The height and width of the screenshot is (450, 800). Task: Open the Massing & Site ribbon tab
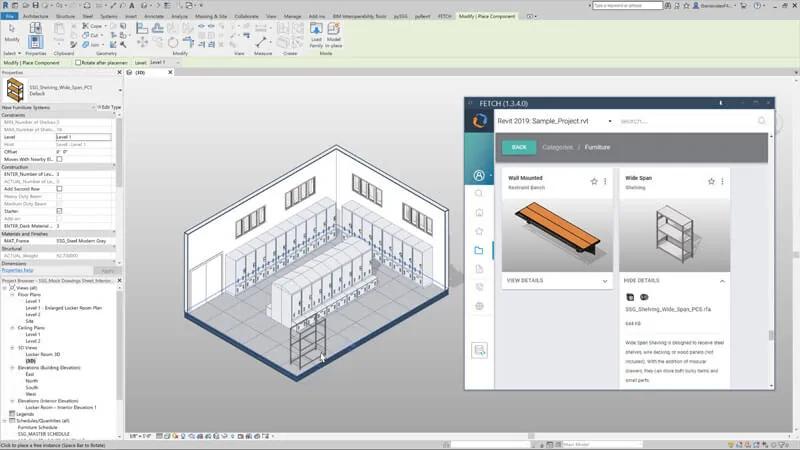click(x=211, y=16)
